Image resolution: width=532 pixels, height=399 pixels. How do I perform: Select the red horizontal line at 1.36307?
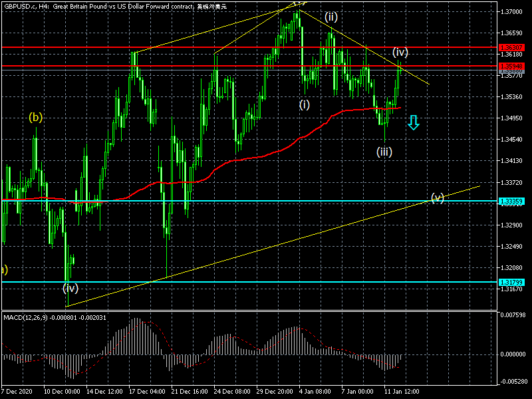(x=249, y=47)
